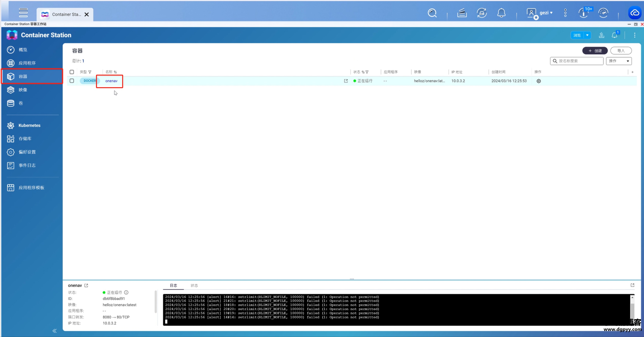The image size is (644, 337).
Task: Tick the onenav row checkbox
Action: pyautogui.click(x=72, y=81)
